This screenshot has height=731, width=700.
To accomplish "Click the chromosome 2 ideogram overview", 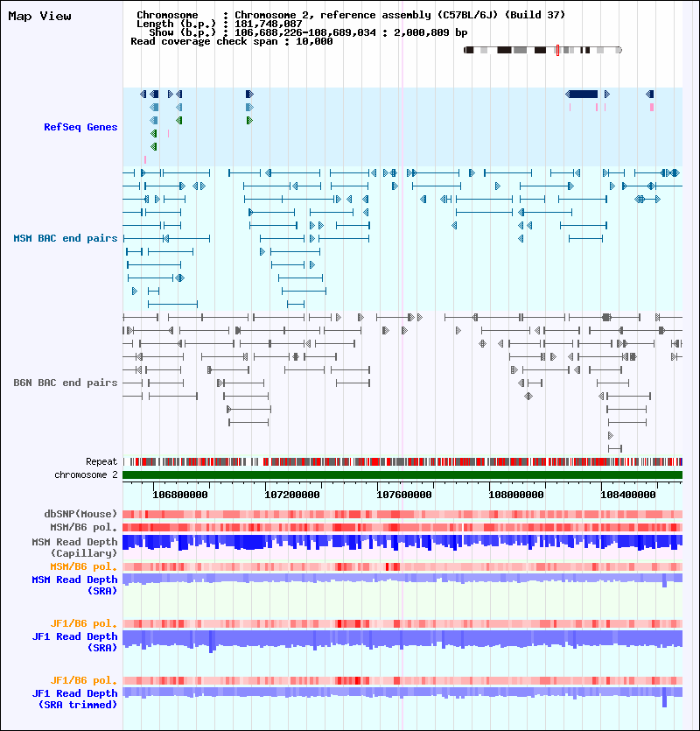I will tap(543, 50).
